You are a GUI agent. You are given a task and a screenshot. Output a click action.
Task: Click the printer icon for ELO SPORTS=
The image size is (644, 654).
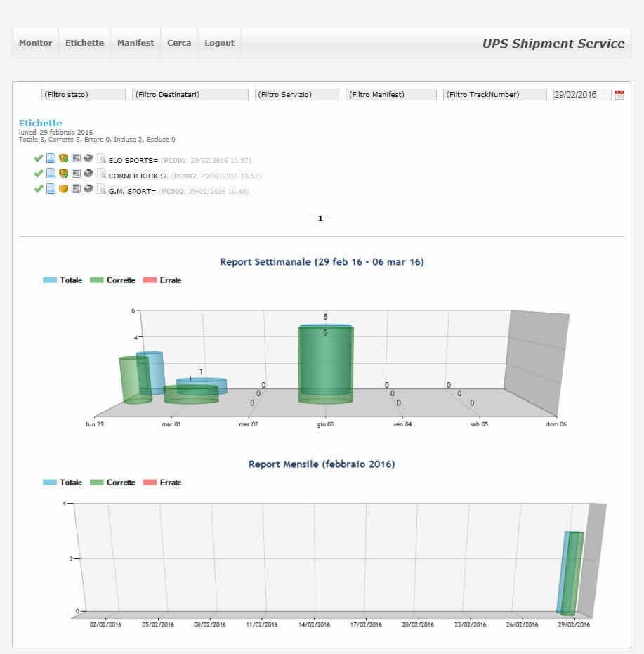(88, 157)
